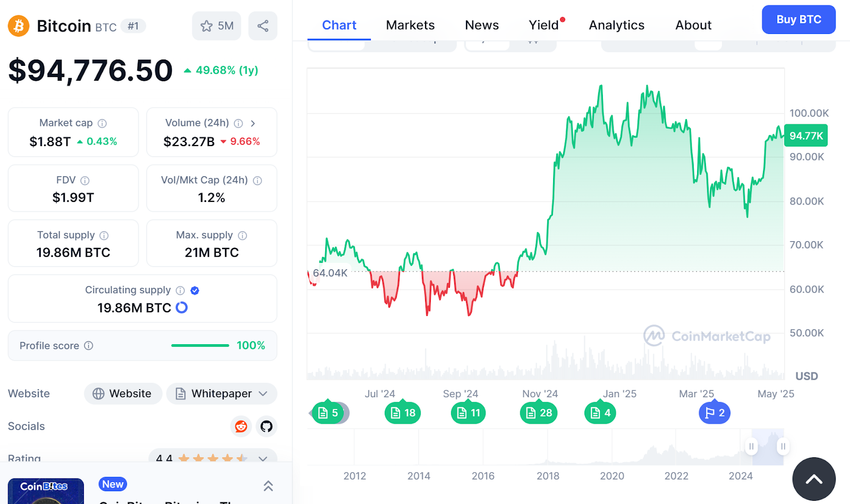
Task: Click the Buy BTC button
Action: pyautogui.click(x=798, y=20)
